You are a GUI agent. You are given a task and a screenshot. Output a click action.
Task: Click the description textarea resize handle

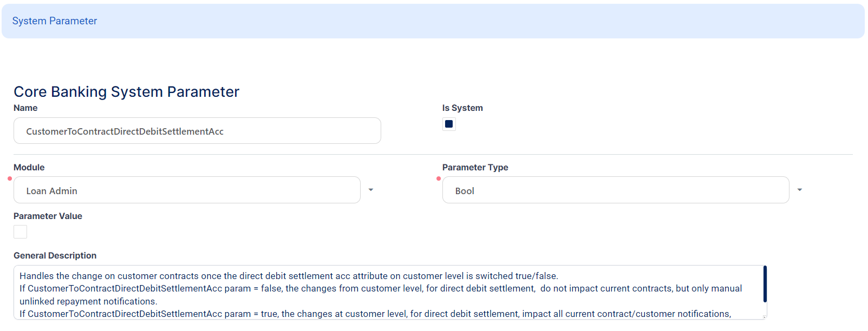tap(764, 317)
